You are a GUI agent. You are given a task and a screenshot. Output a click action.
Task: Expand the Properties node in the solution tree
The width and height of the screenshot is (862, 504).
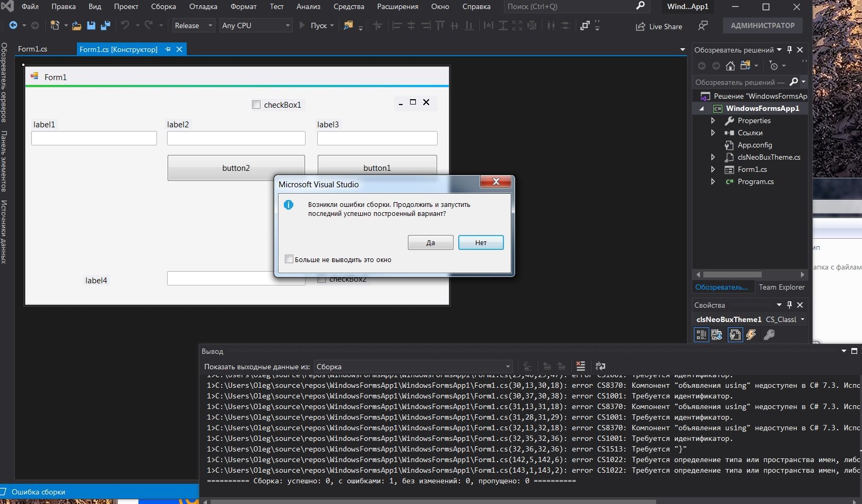pos(713,120)
